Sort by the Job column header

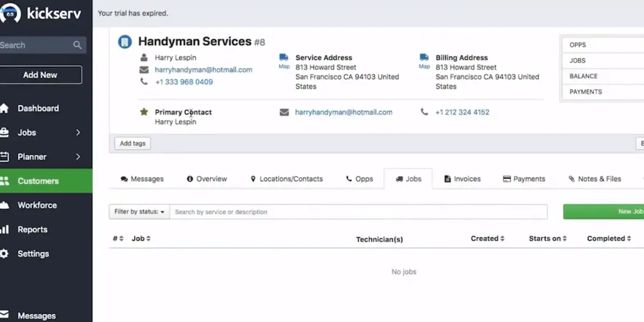141,238
